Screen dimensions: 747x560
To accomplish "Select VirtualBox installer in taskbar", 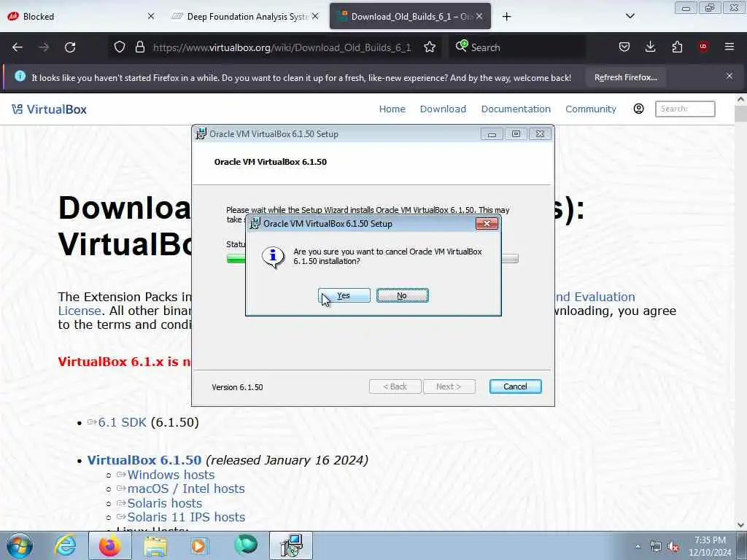I will [x=291, y=545].
